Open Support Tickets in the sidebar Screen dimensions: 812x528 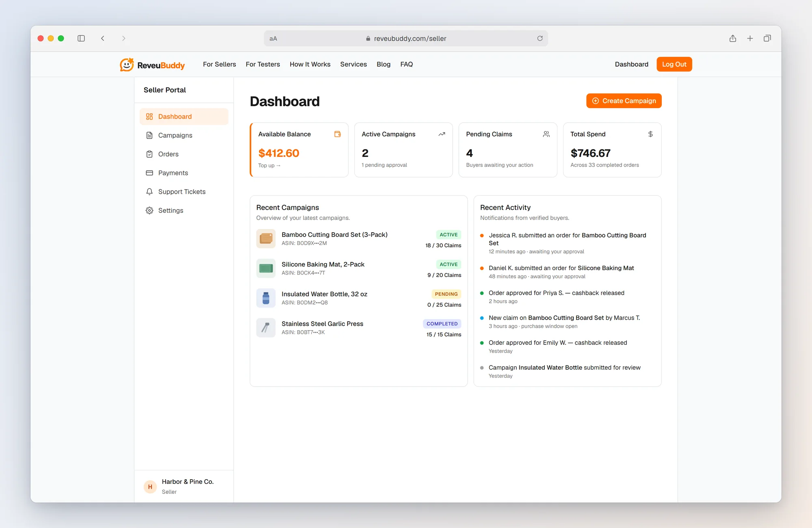click(x=184, y=192)
